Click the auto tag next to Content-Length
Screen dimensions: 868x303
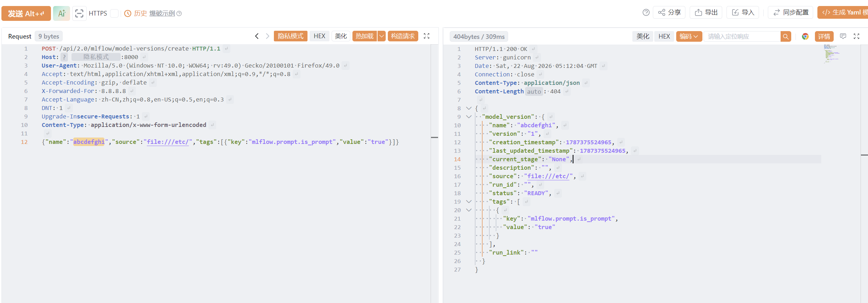[x=534, y=92]
